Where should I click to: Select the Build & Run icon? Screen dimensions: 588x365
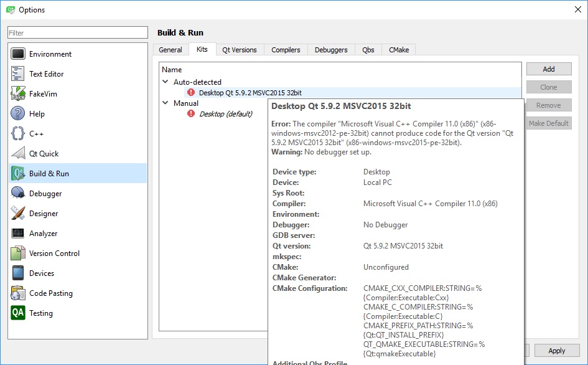pos(17,174)
